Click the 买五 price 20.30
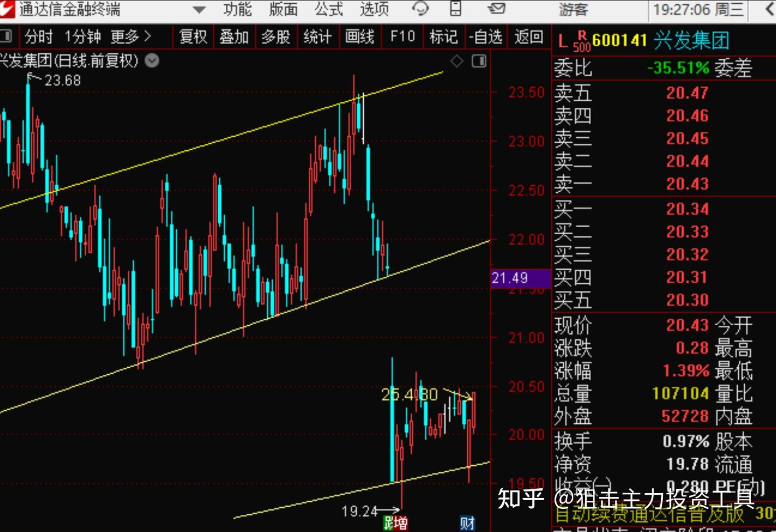Screen dimensions: 776x532 688,300
